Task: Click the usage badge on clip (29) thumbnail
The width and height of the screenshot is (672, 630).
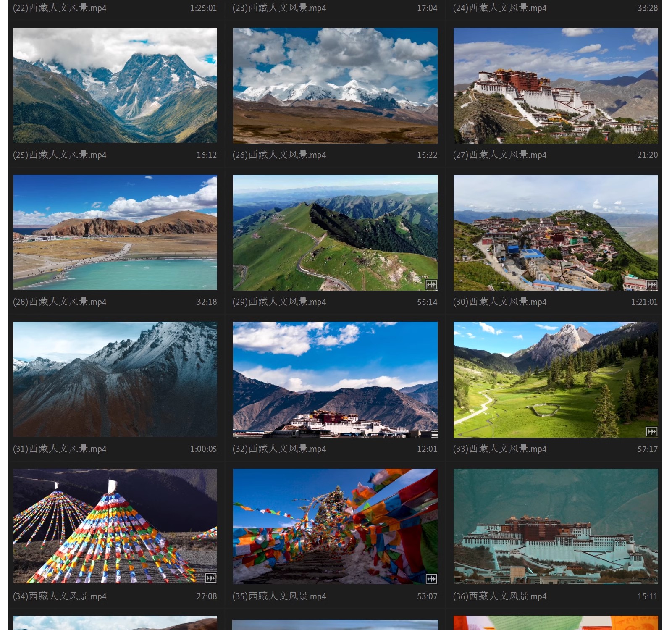Action: tap(431, 284)
